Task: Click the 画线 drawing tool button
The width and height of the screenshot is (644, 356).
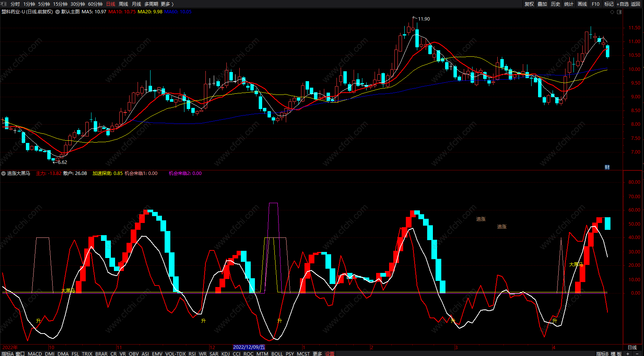Action: click(x=582, y=4)
